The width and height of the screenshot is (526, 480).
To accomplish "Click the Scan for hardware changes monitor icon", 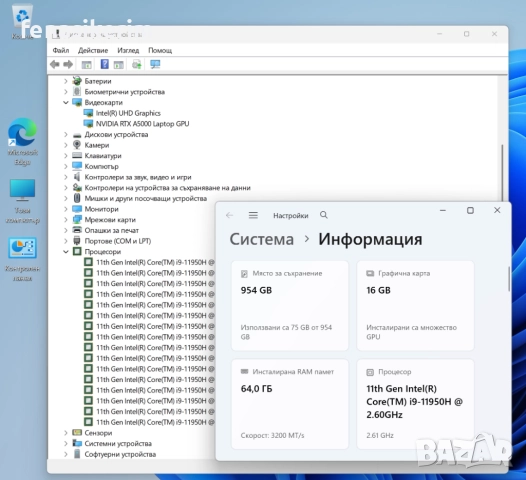I will click(x=155, y=64).
